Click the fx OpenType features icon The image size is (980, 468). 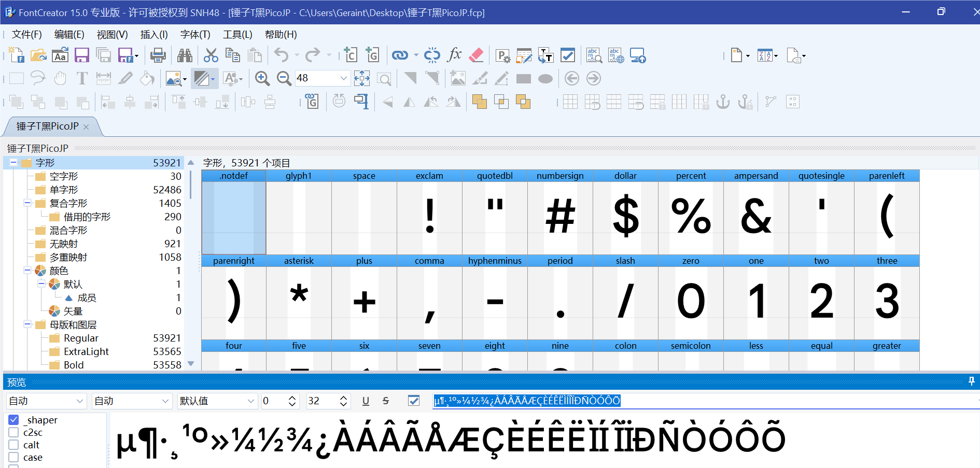pos(455,55)
